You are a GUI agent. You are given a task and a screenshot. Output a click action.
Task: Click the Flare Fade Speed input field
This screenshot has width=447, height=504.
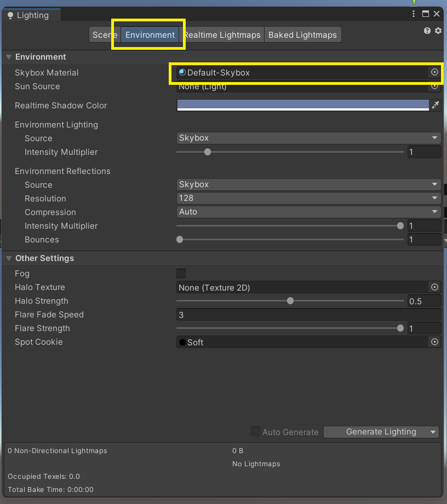click(x=308, y=315)
